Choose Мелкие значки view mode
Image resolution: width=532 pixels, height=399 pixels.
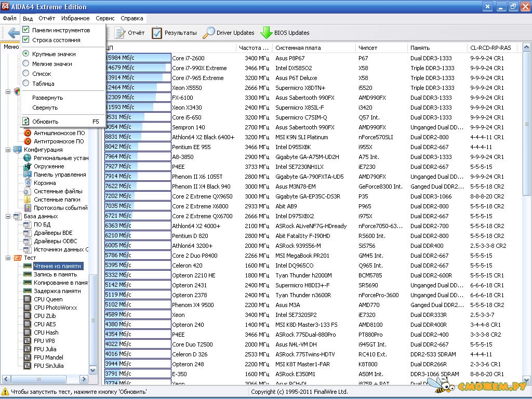point(26,63)
